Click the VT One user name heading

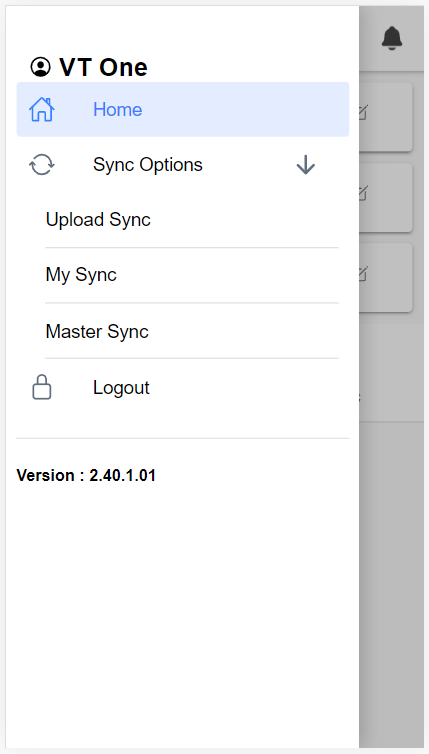103,67
